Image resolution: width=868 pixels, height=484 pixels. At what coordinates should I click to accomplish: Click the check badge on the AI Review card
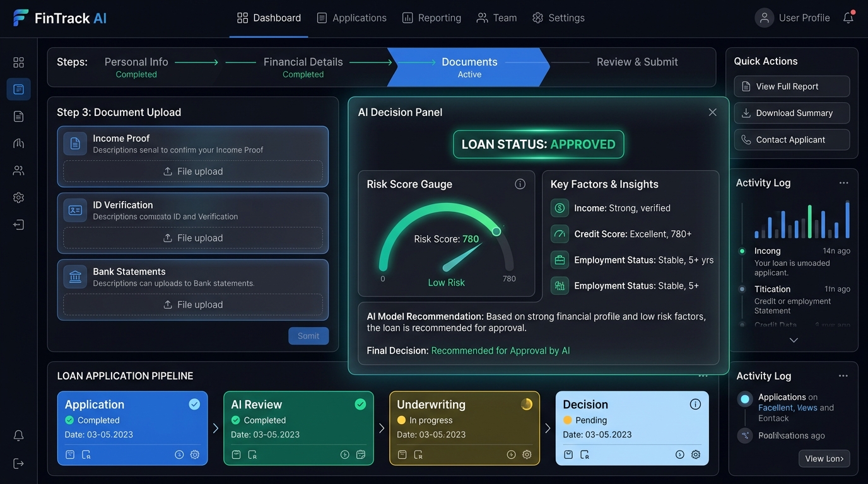tap(360, 405)
